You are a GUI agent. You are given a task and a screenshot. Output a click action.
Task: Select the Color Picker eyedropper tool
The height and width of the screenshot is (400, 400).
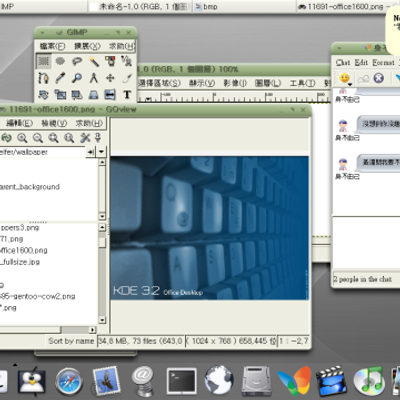(x=60, y=78)
